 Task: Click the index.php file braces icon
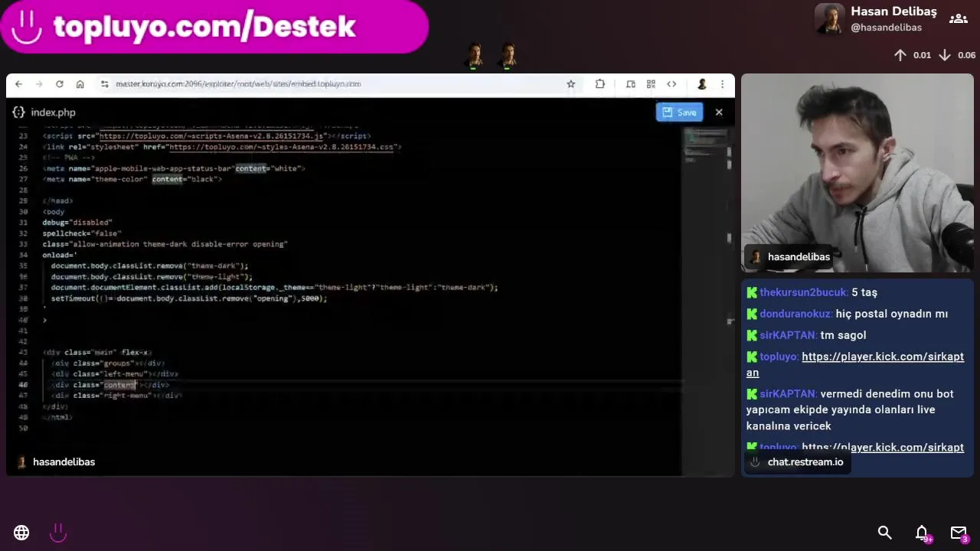18,112
